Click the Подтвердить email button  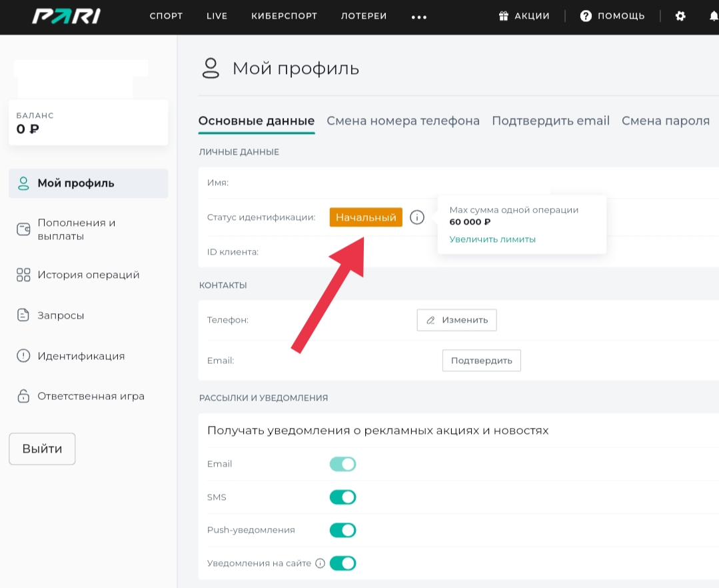(x=481, y=361)
